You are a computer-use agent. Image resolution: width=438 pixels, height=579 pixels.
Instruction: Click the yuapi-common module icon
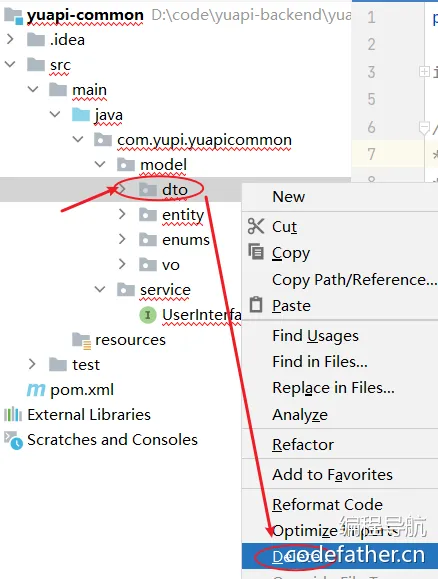[13, 16]
